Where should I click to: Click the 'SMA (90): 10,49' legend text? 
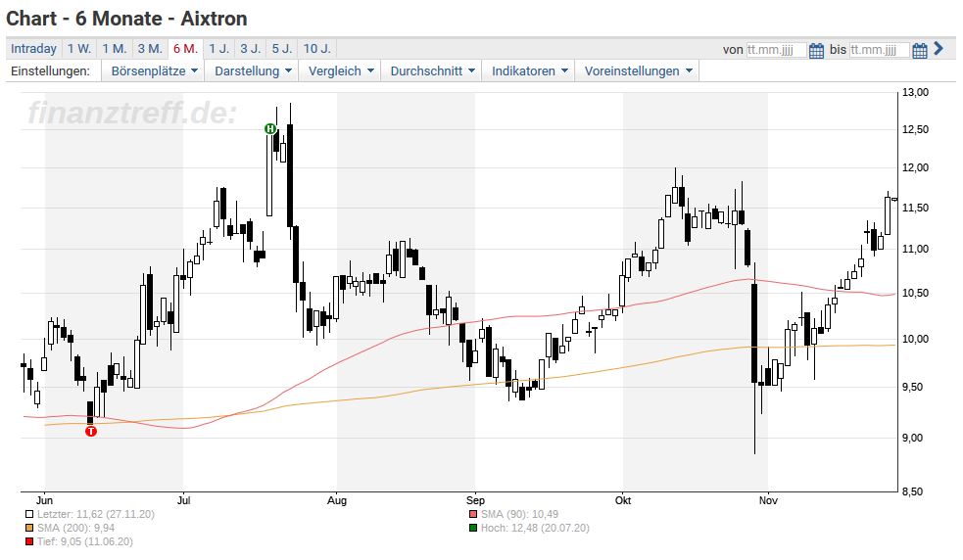tap(519, 515)
